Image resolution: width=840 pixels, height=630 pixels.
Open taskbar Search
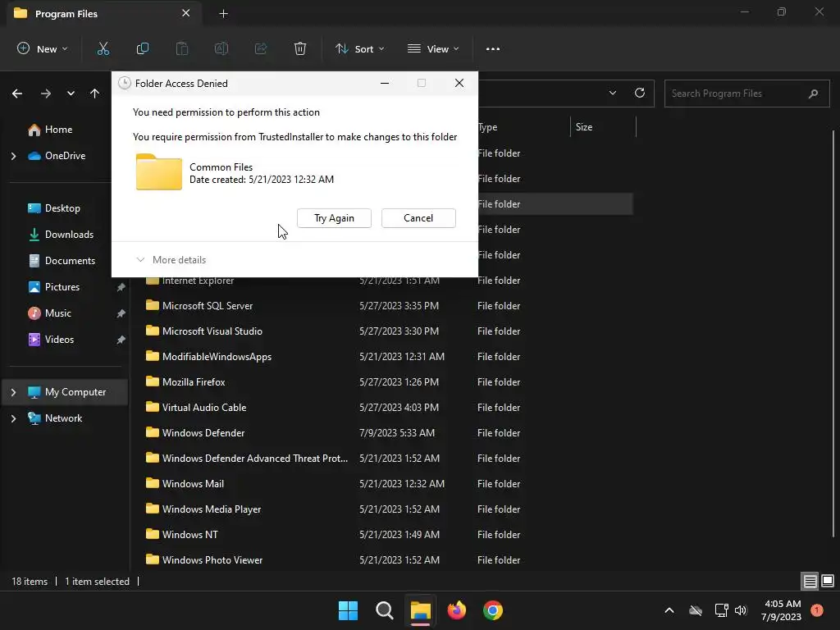[x=385, y=610]
